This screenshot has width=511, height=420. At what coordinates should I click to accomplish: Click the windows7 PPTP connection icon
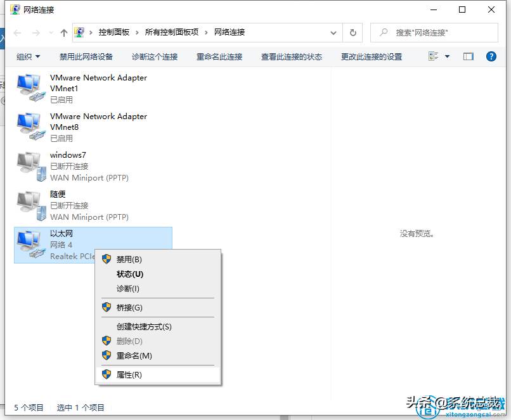click(30, 163)
